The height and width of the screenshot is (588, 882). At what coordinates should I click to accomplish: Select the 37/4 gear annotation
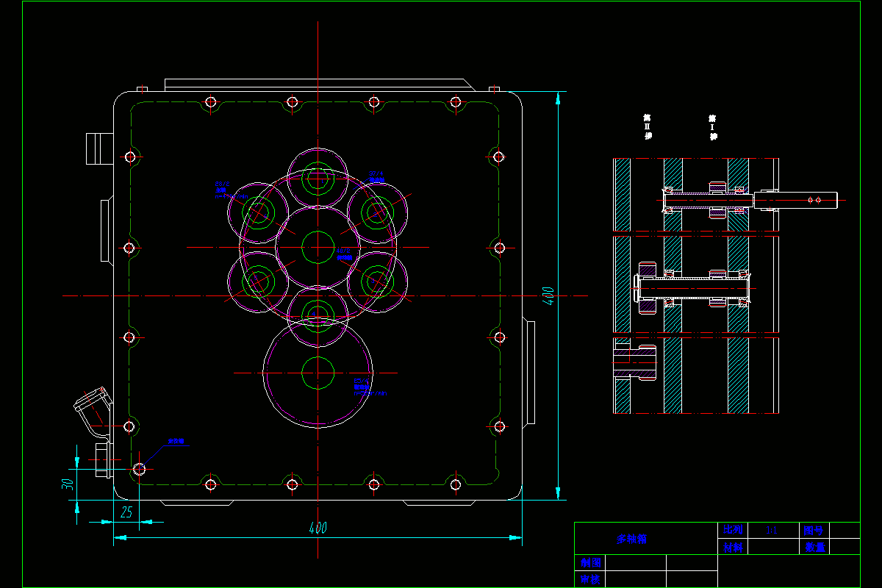point(377,177)
